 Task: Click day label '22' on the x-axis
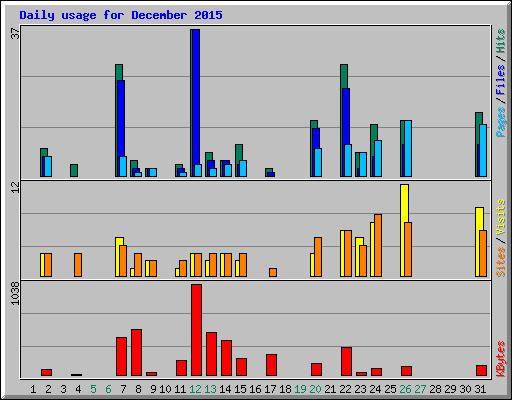[345, 389]
